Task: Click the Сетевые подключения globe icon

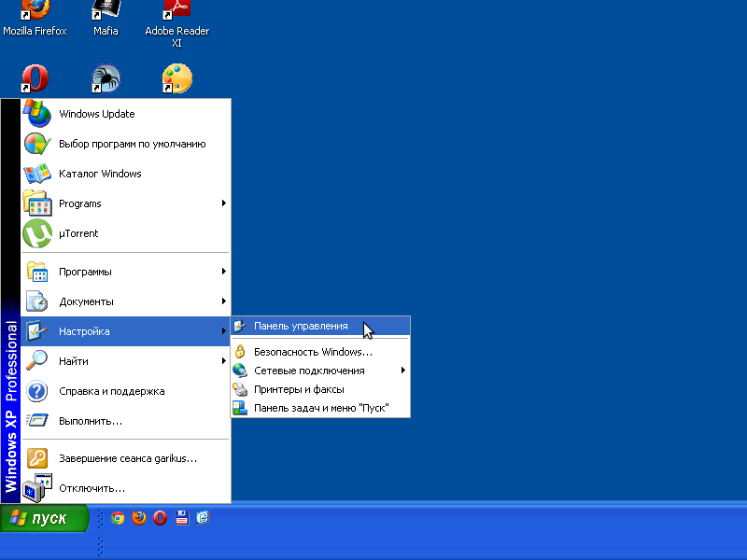Action: (240, 370)
